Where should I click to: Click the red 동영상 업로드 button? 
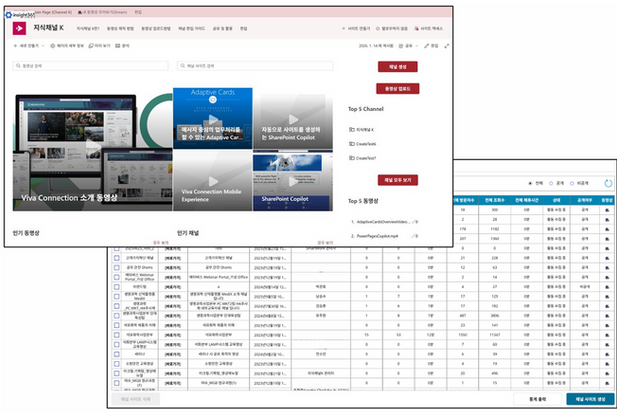(398, 89)
